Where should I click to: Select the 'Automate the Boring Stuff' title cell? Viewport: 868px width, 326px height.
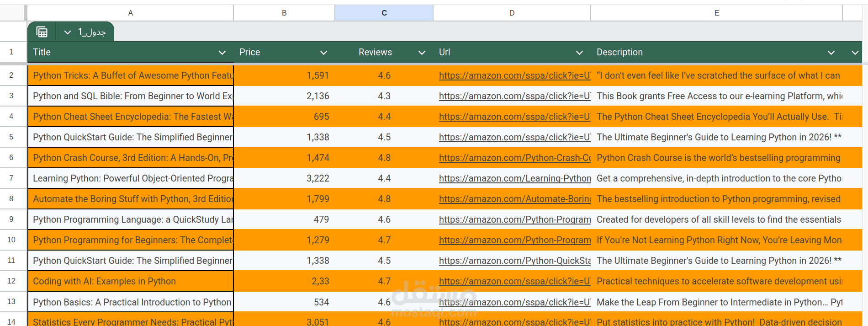point(131,199)
